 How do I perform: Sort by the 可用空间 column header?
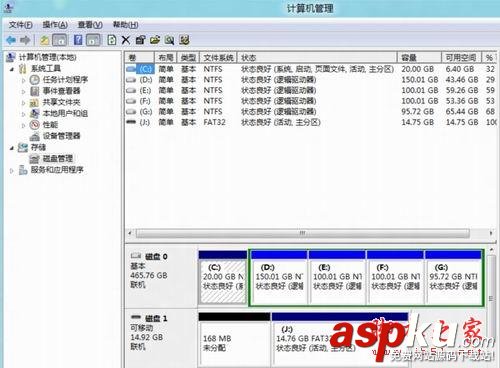tap(461, 57)
